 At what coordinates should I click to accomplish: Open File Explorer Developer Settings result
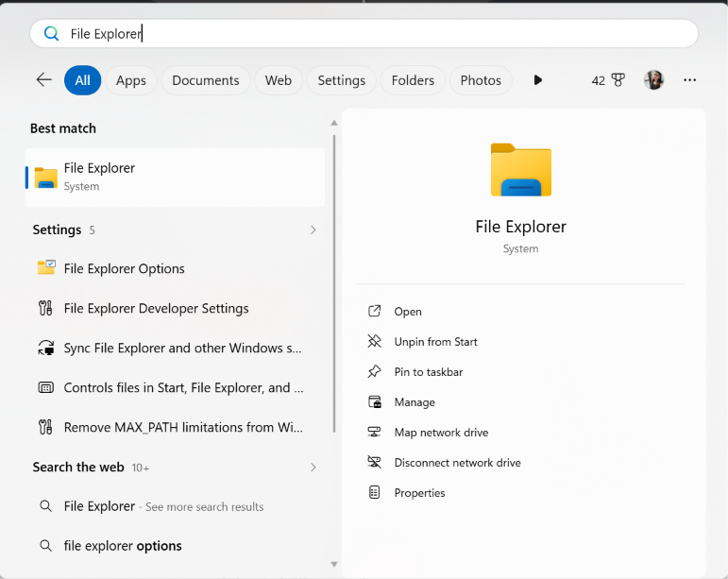175,308
